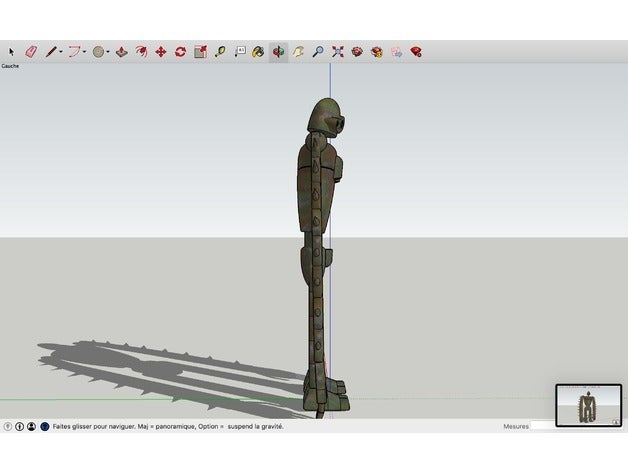Open the Line tool dropdown arrow
This screenshot has width=628, height=472.
coord(61,51)
